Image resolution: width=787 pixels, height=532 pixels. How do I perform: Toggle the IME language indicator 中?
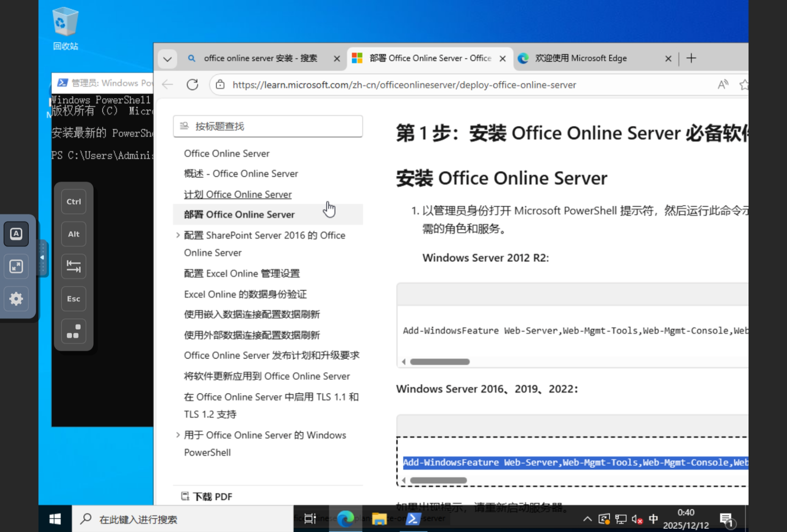653,519
